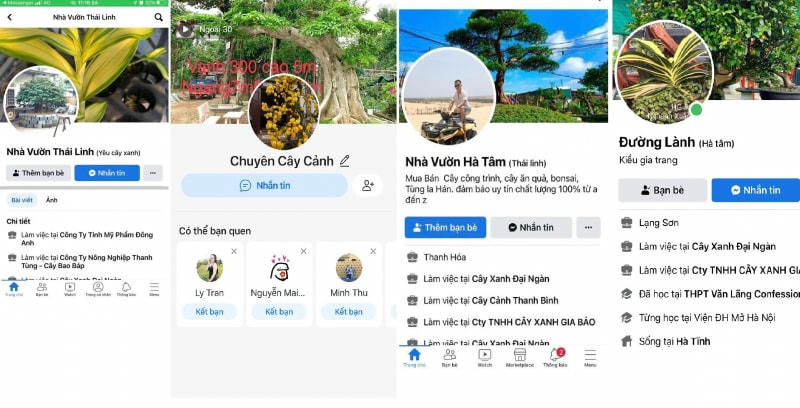Switch to the Ảnh tab
Screen dimensions: 800x408
(52, 200)
